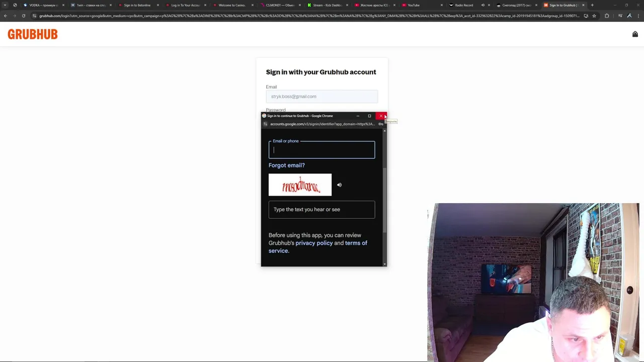Click the install app icon in address bar
This screenshot has height=362, width=644.
[x=586, y=16]
